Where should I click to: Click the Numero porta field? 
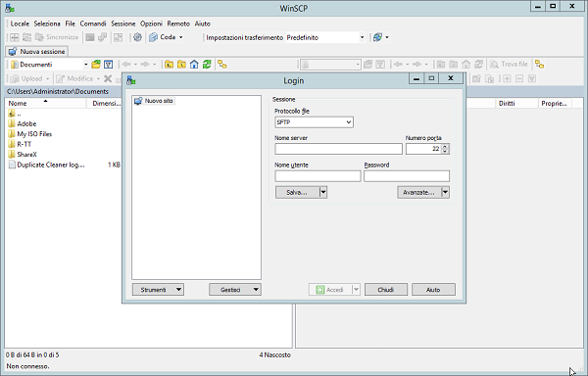tap(423, 149)
